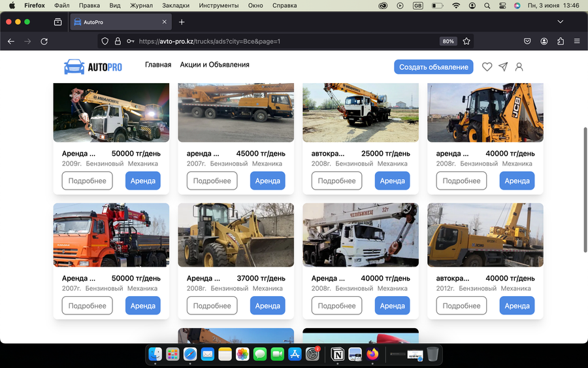This screenshot has height=368, width=588.
Task: Open Messages app in the dock
Action: tap(260, 354)
